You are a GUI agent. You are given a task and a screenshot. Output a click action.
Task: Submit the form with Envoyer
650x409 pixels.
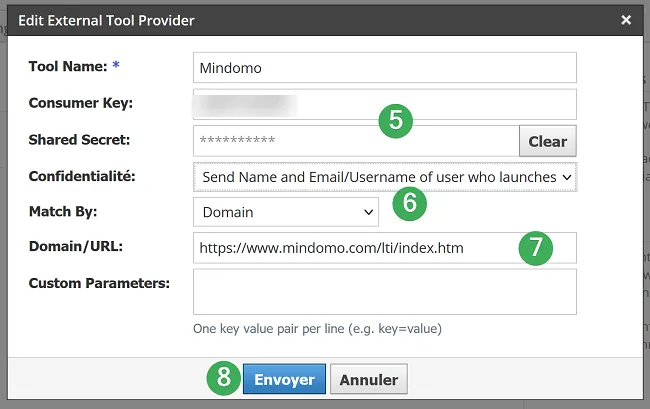(x=284, y=379)
